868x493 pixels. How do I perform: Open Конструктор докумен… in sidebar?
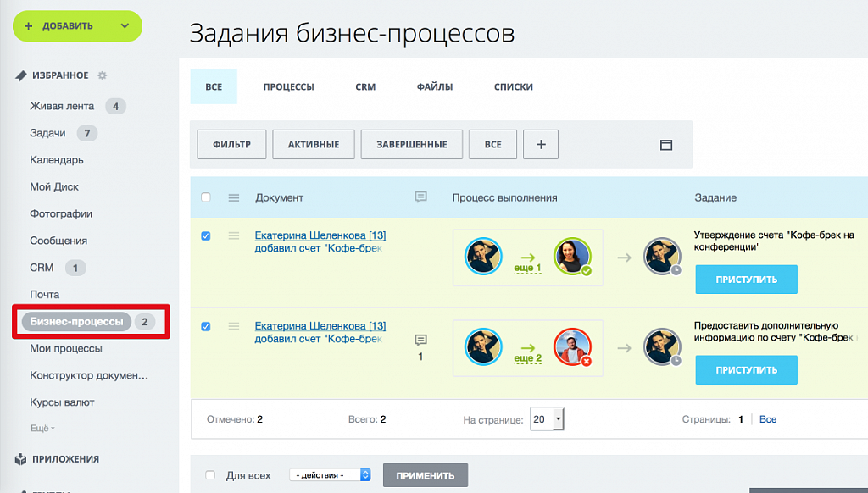coord(89,375)
